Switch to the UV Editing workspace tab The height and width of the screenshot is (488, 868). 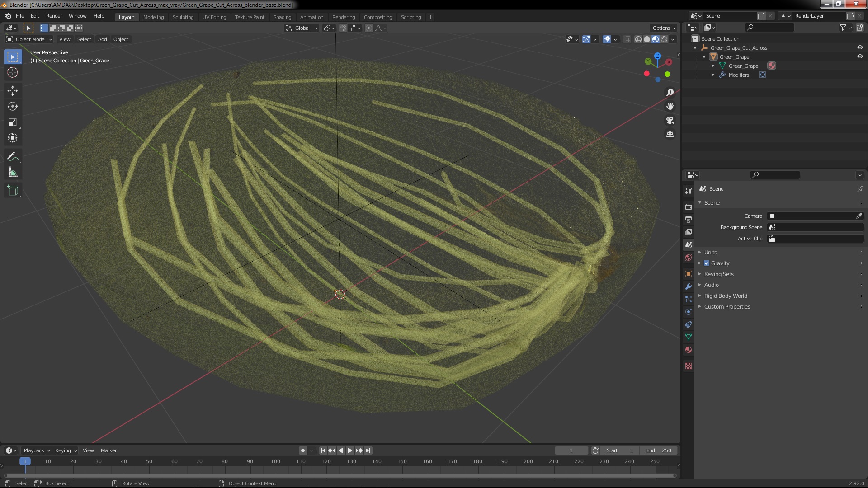(214, 17)
